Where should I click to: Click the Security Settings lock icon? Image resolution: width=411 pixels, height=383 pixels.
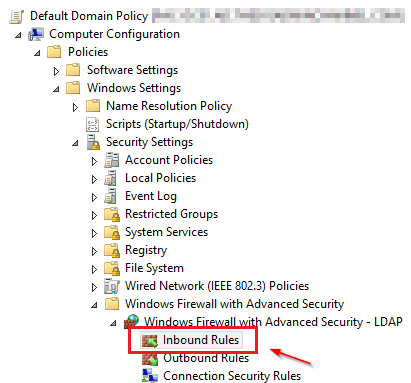click(x=93, y=142)
